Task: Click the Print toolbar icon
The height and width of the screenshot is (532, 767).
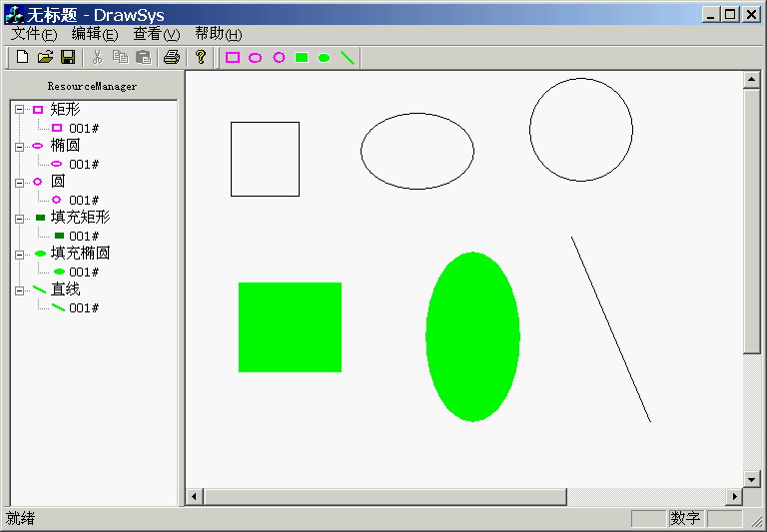Action: [172, 57]
